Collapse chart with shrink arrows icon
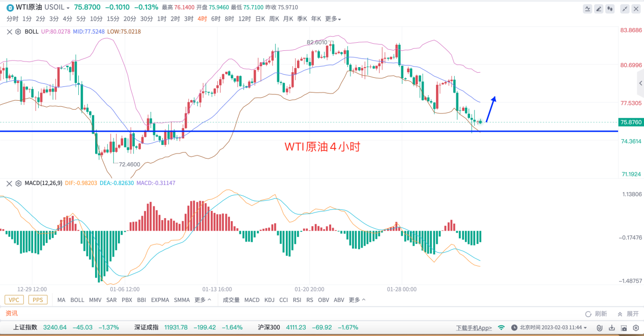The image size is (644, 336). 625,9
